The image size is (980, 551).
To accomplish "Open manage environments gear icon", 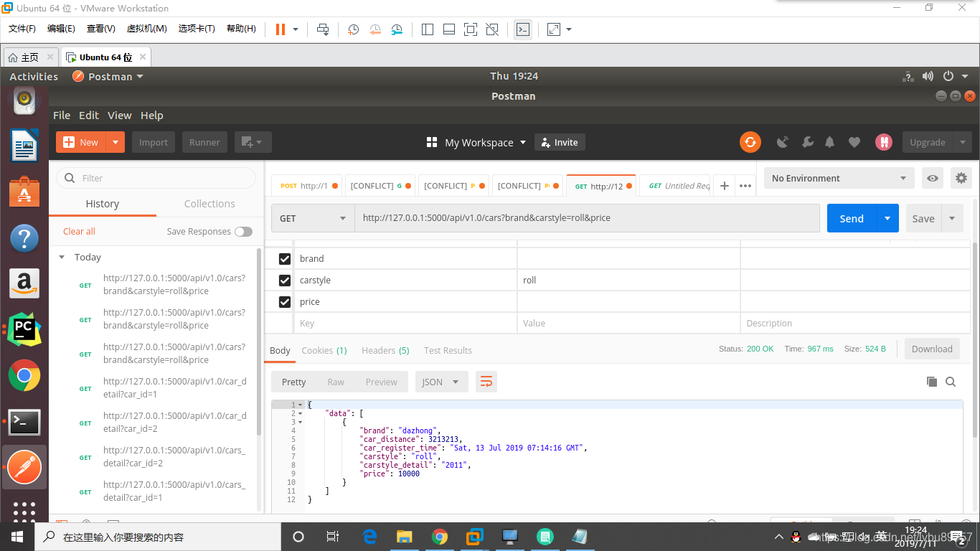I will click(961, 178).
